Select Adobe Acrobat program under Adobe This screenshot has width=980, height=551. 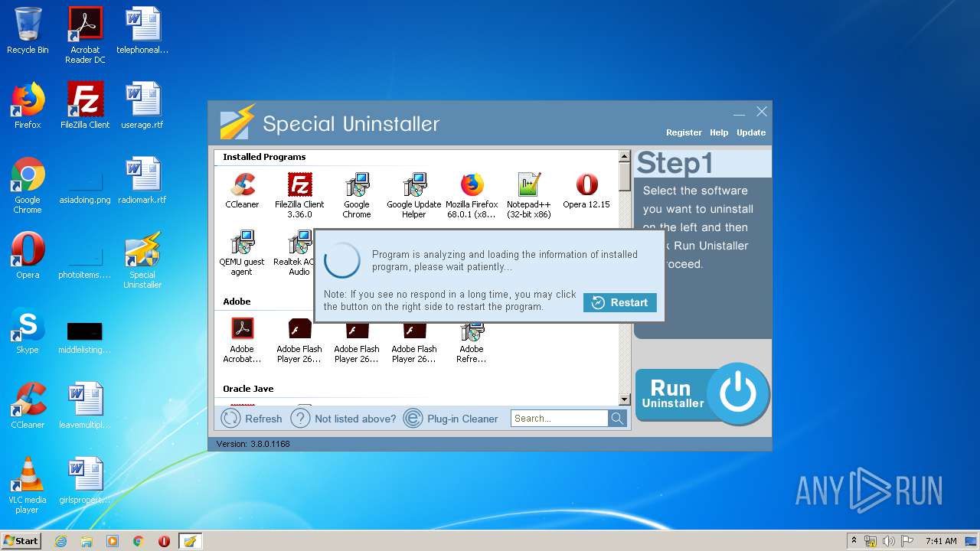pyautogui.click(x=242, y=340)
